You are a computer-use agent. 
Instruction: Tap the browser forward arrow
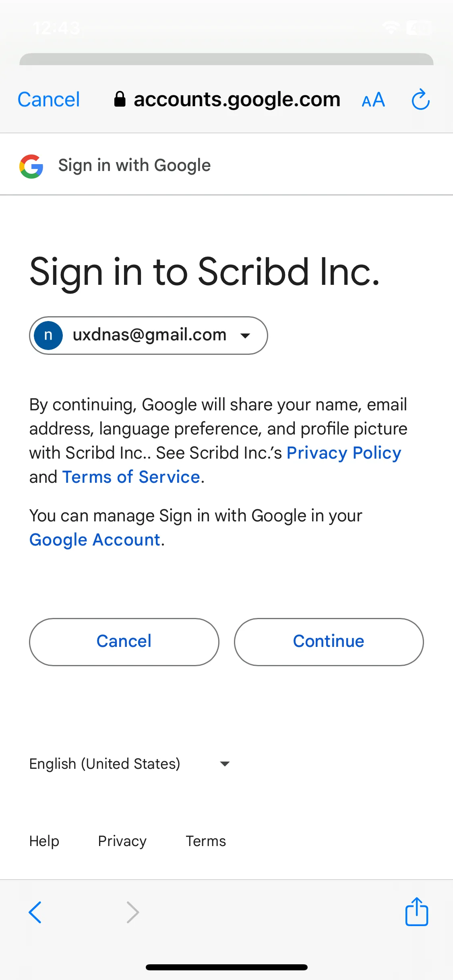click(132, 912)
